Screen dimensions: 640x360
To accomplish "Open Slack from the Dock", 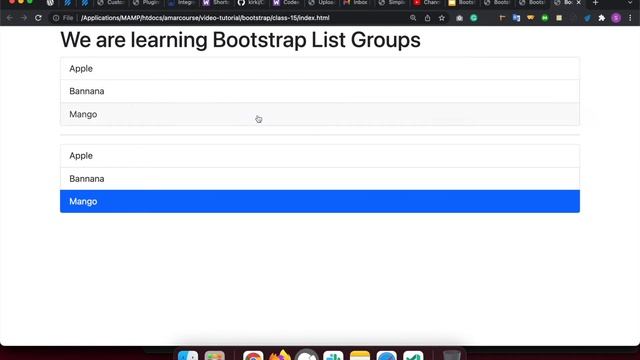I will 333,356.
